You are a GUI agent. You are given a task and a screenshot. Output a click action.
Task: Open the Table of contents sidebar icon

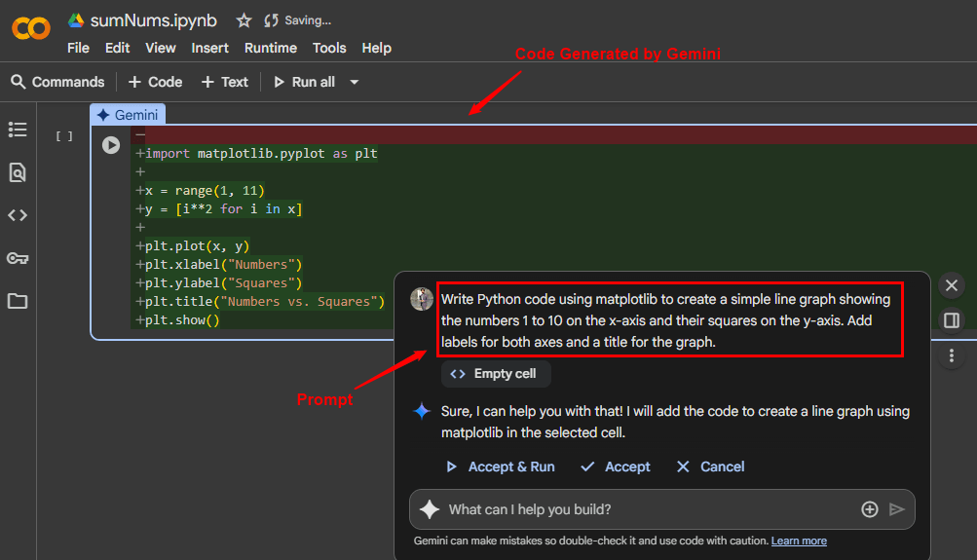pos(18,130)
